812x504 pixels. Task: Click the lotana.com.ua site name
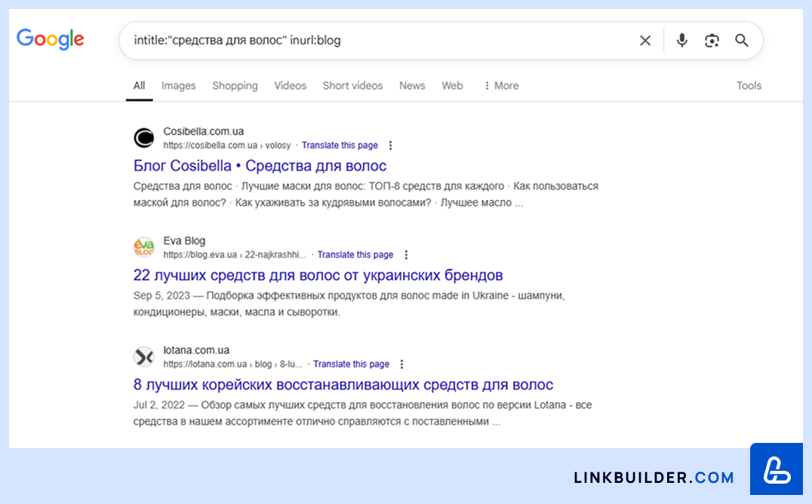[196, 350]
